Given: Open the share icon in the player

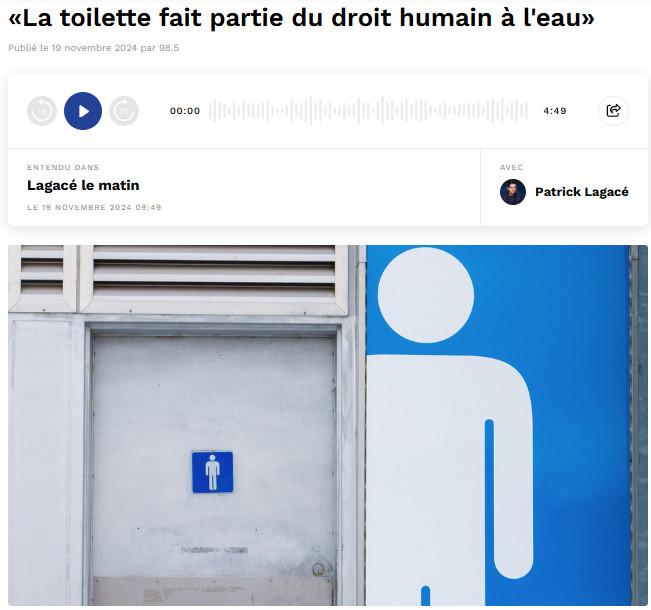Looking at the screenshot, I should point(613,110).
